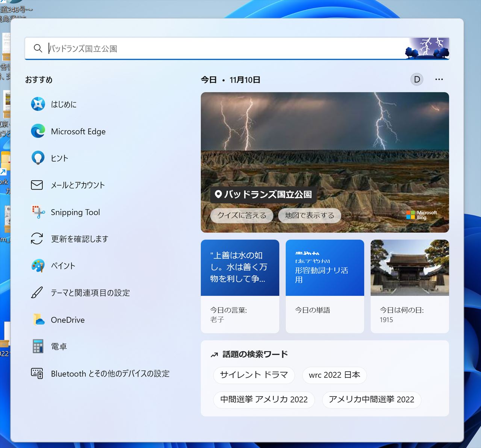Screen dimensions: 481x448
Task: Open テーマと関連項目の設定 brush icon
Action: pyautogui.click(x=37, y=293)
